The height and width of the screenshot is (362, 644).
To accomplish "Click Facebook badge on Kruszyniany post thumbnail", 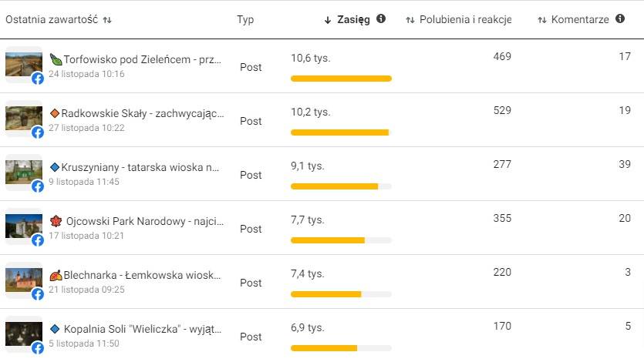I will (38, 186).
